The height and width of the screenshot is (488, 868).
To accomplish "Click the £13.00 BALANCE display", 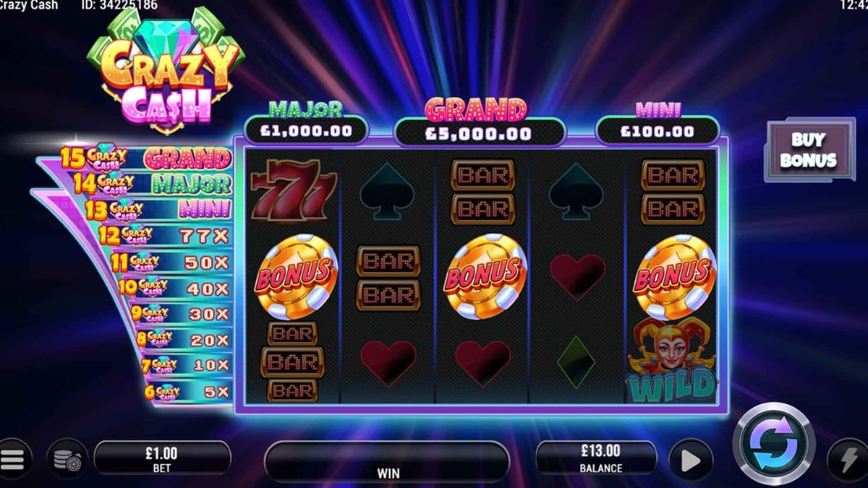I will 600,458.
